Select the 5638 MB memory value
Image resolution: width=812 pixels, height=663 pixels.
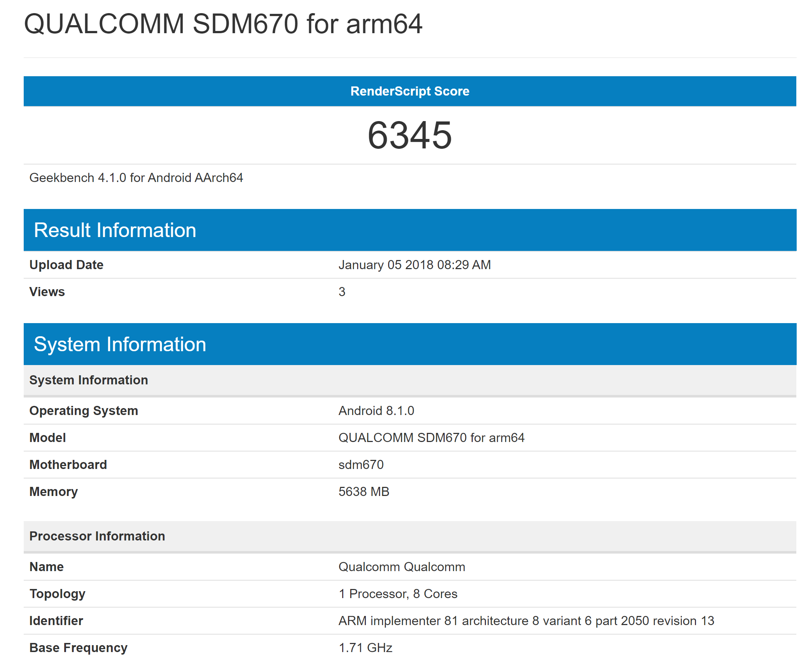364,492
